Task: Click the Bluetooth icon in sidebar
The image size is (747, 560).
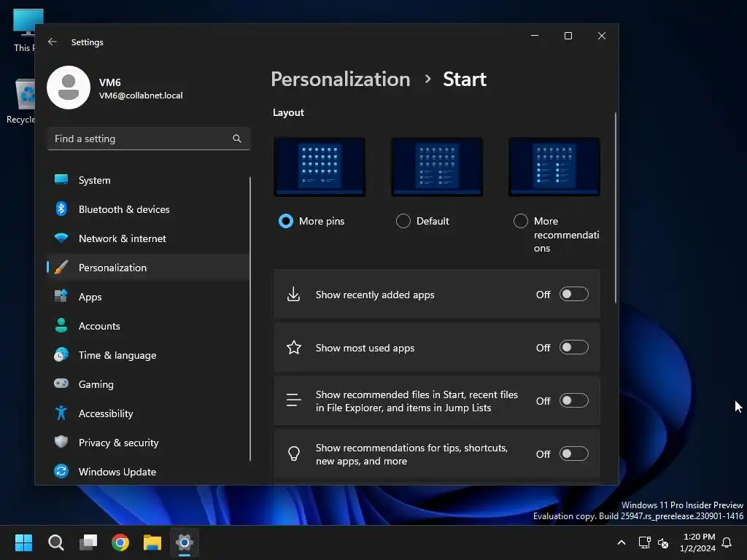Action: pyautogui.click(x=61, y=209)
